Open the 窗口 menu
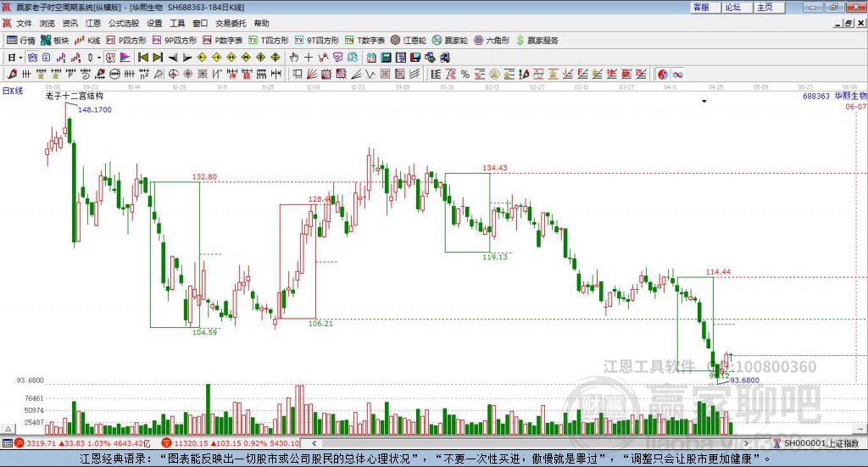This screenshot has width=868, height=467. pos(200,23)
